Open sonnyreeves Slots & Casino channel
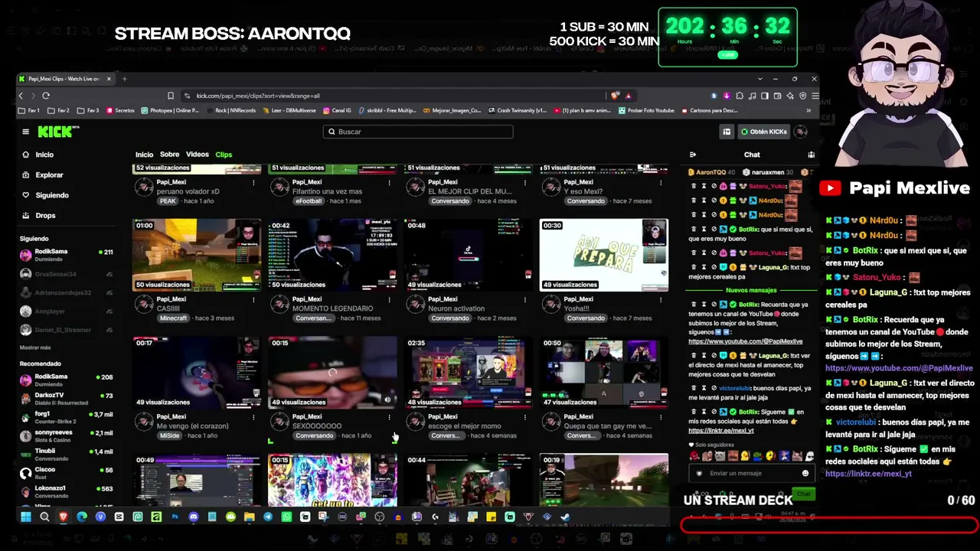980x551 pixels. click(67, 435)
